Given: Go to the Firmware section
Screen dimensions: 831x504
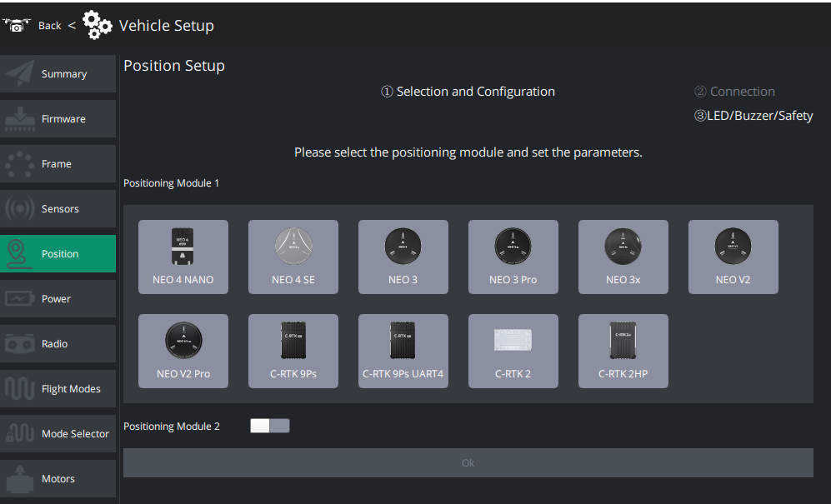Looking at the screenshot, I should (58, 119).
